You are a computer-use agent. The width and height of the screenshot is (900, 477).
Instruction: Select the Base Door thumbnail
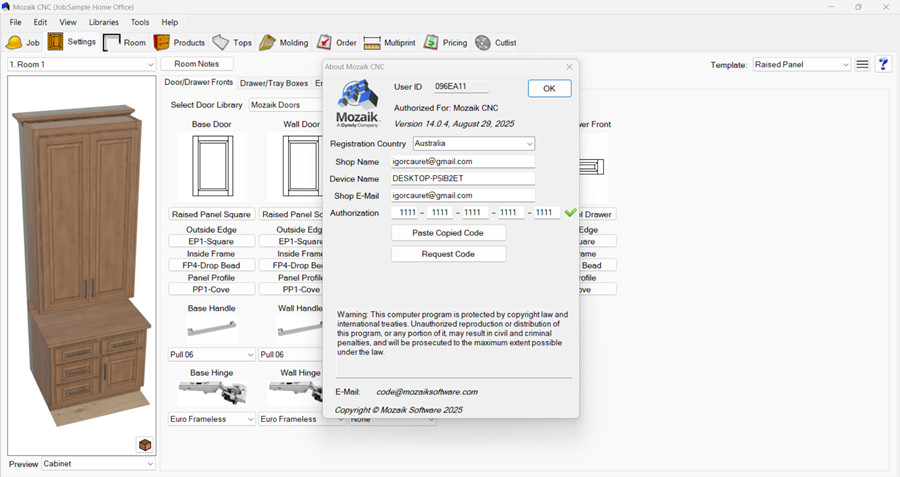[212, 166]
